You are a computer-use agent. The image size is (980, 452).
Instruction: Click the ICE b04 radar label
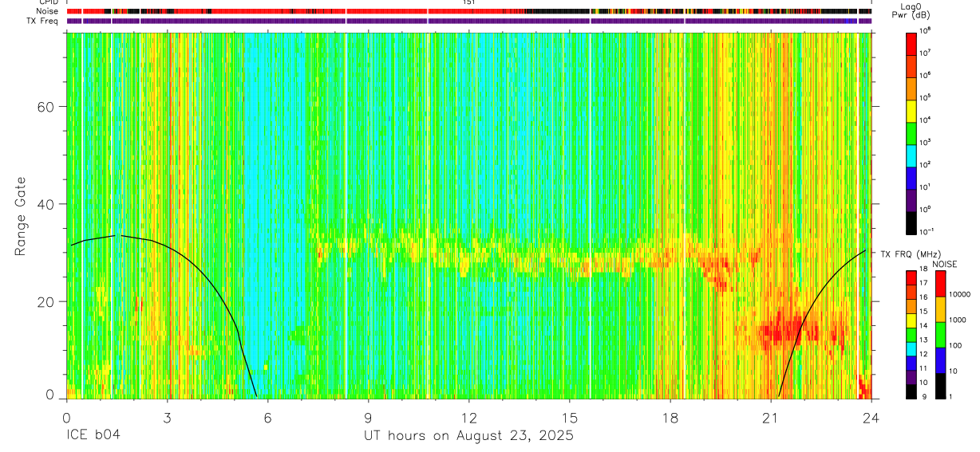93,436
